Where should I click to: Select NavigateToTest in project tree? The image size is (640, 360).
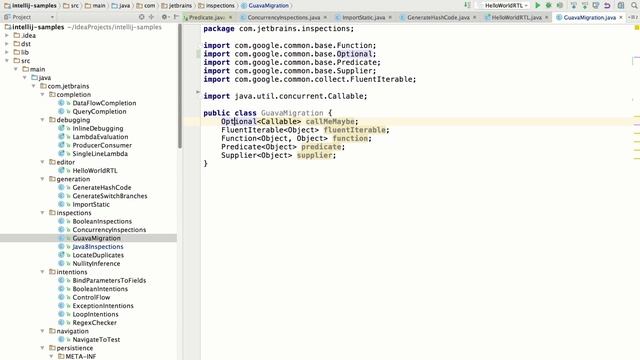tap(96, 340)
